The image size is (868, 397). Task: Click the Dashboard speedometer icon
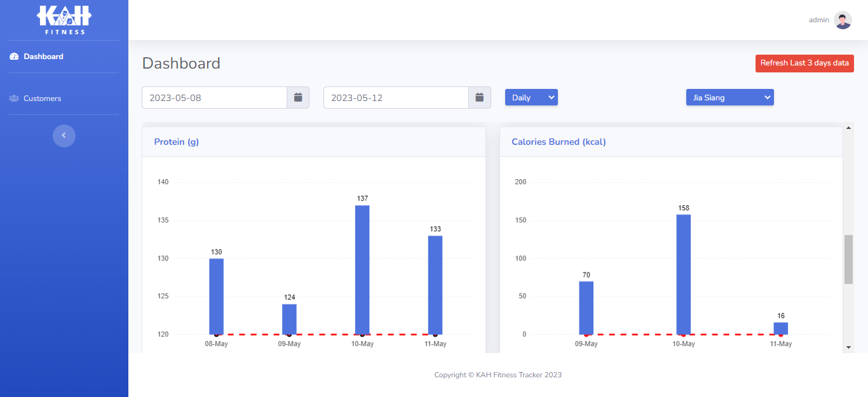15,57
